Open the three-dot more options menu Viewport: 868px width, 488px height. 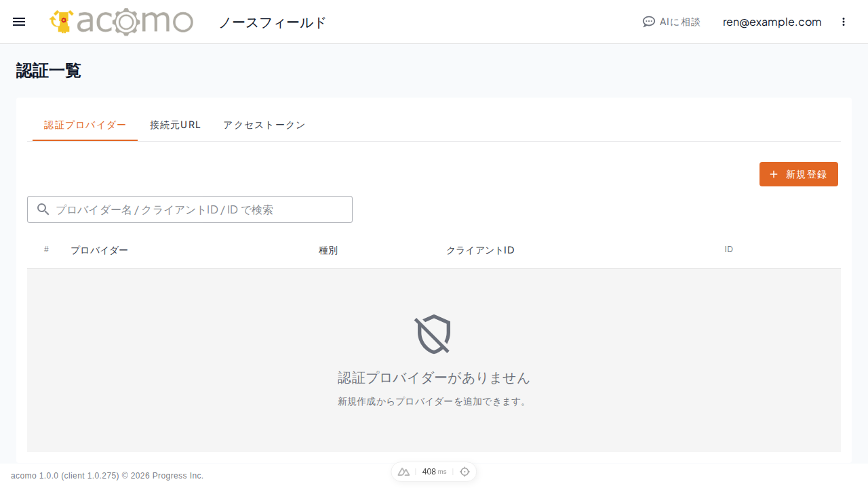click(844, 22)
